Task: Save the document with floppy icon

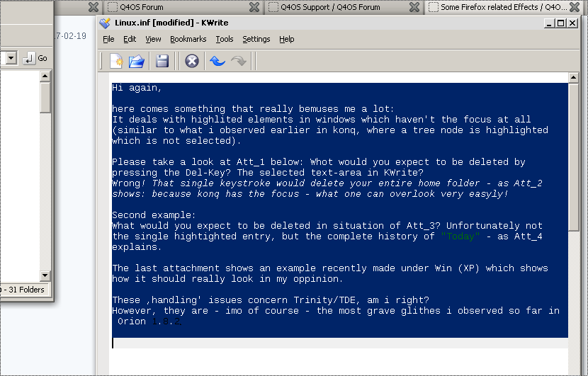Action: (x=162, y=61)
